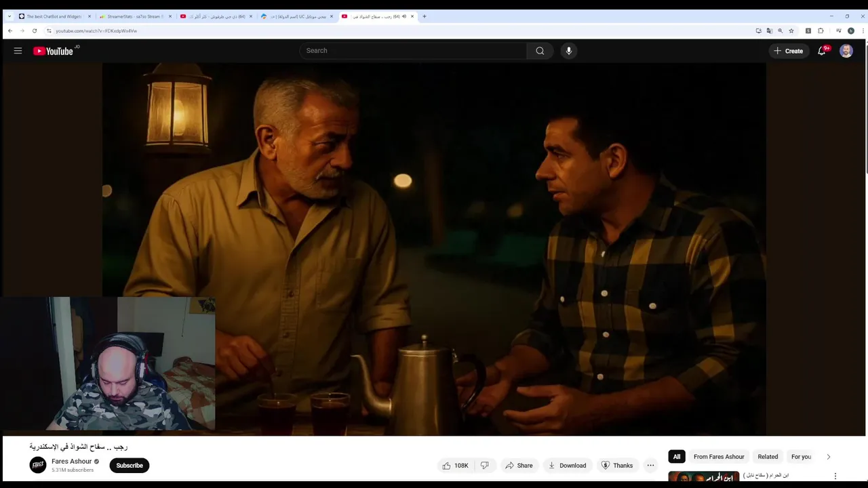Open Chrome three-dot menu
Viewport: 868px width, 488px height.
863,30
